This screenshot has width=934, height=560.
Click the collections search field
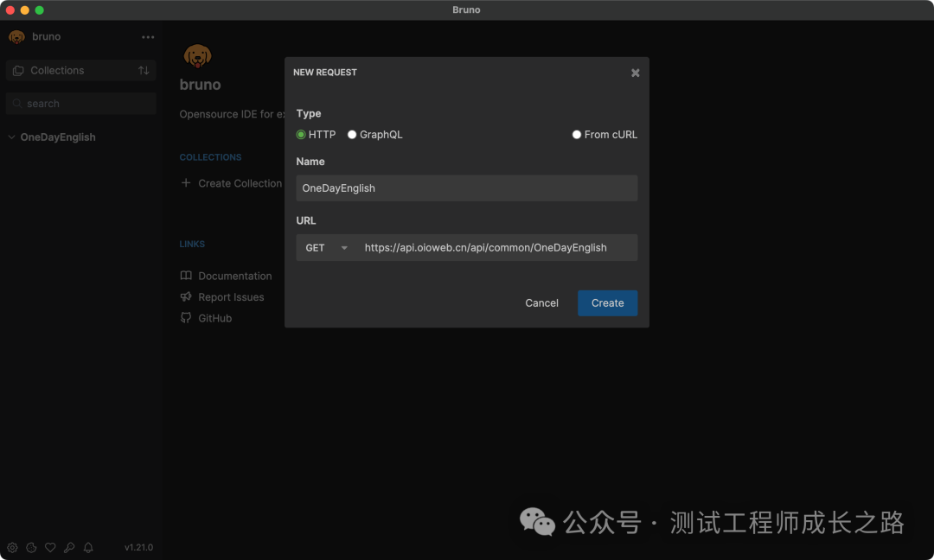81,104
